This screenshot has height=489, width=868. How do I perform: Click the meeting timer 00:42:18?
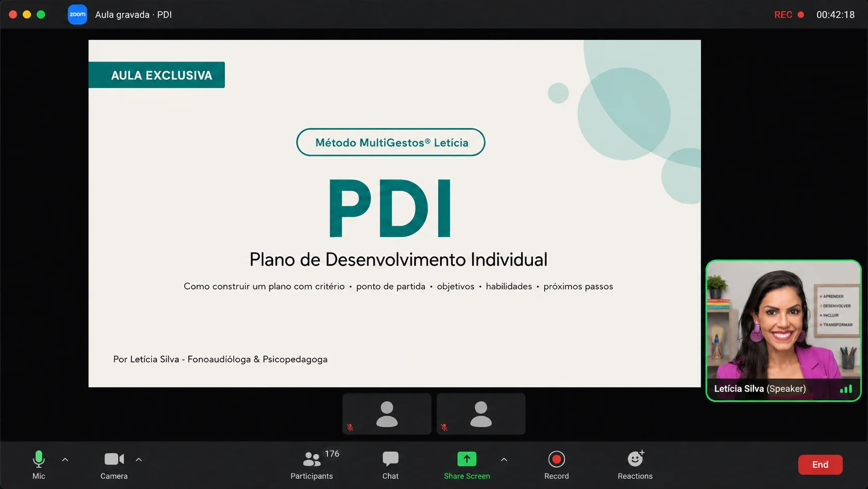pos(835,15)
